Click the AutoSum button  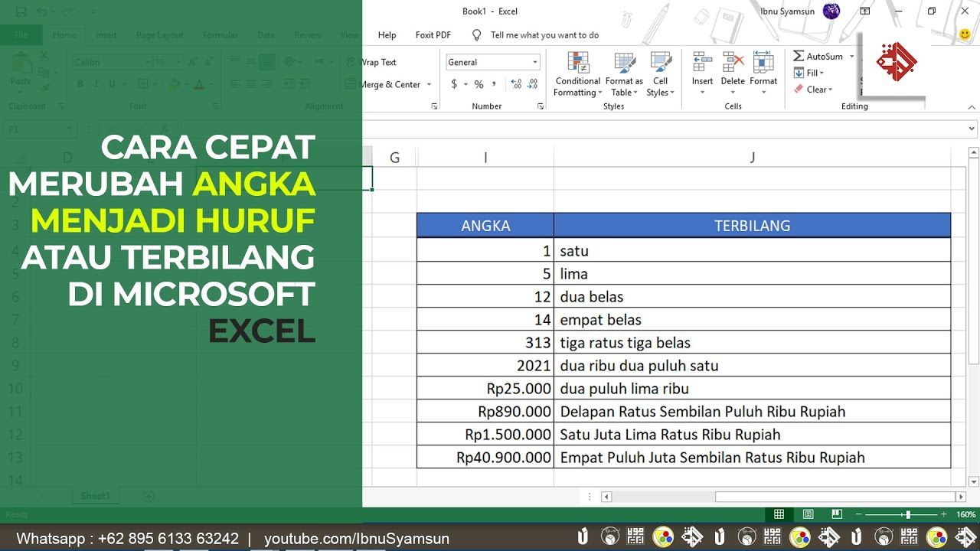[x=818, y=57]
